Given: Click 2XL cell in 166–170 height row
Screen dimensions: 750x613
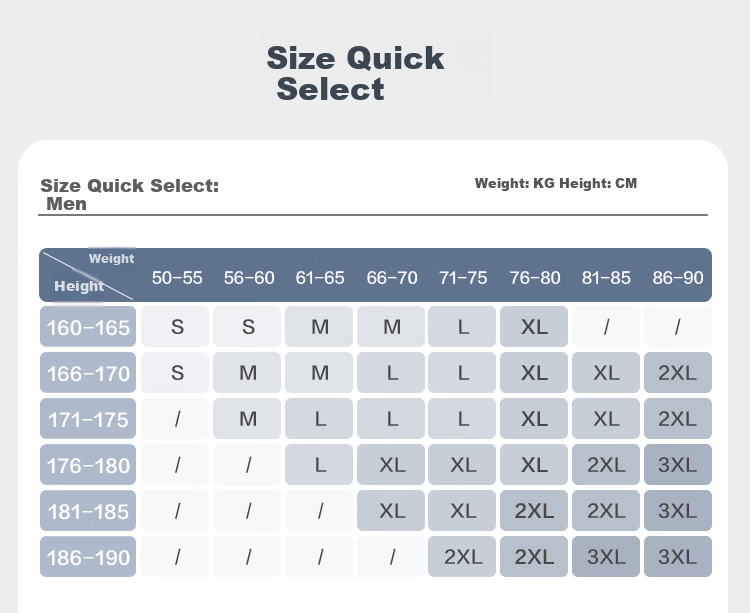Looking at the screenshot, I should pyautogui.click(x=678, y=373).
